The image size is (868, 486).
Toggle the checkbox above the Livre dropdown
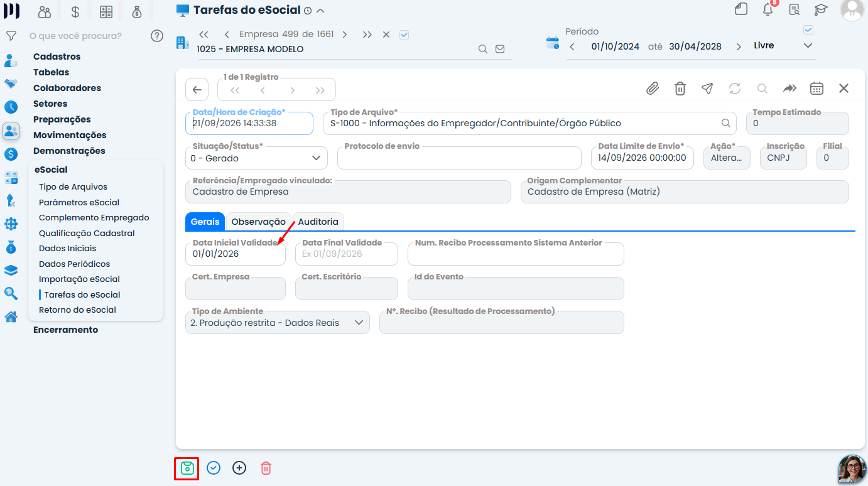pyautogui.click(x=808, y=30)
